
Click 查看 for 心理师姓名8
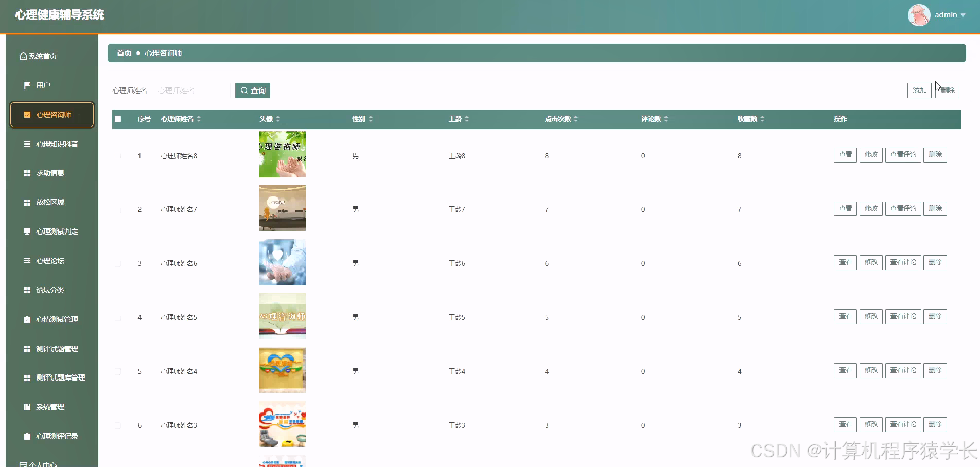pos(845,155)
